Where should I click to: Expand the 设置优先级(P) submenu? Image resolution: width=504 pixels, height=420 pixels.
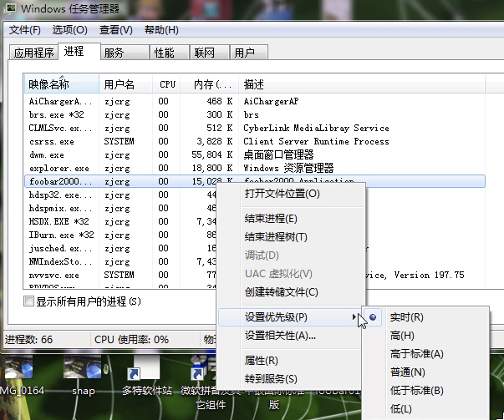click(291, 317)
